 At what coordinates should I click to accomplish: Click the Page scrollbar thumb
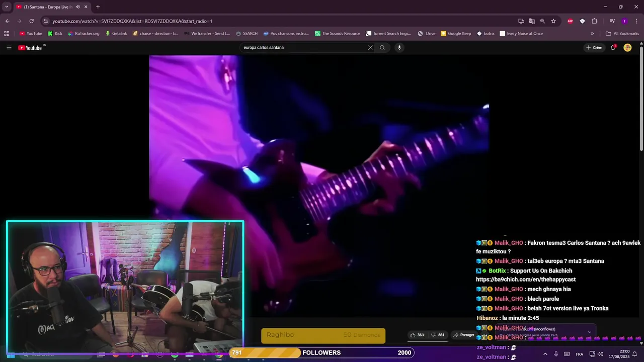coord(641,98)
